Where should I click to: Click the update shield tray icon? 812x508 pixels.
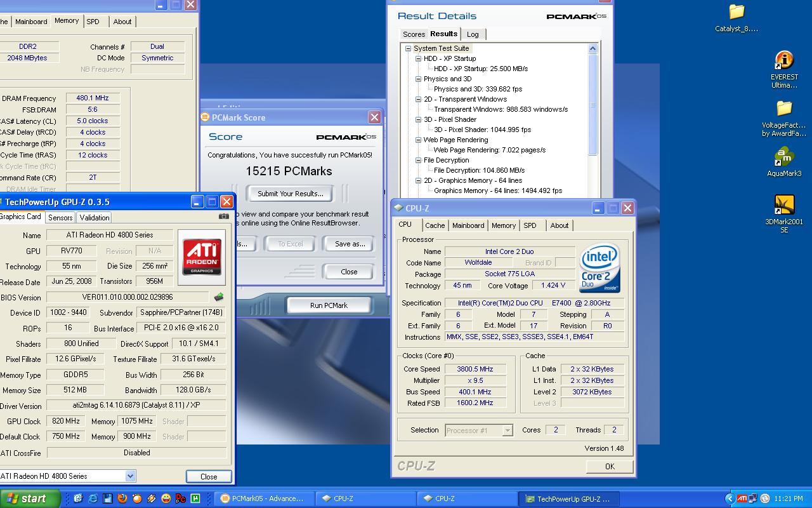coord(765,498)
